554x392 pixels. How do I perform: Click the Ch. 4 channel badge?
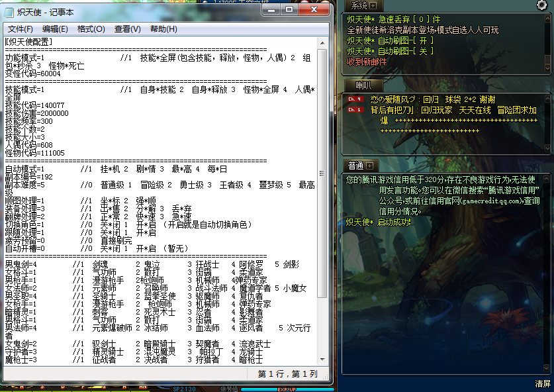(354, 99)
